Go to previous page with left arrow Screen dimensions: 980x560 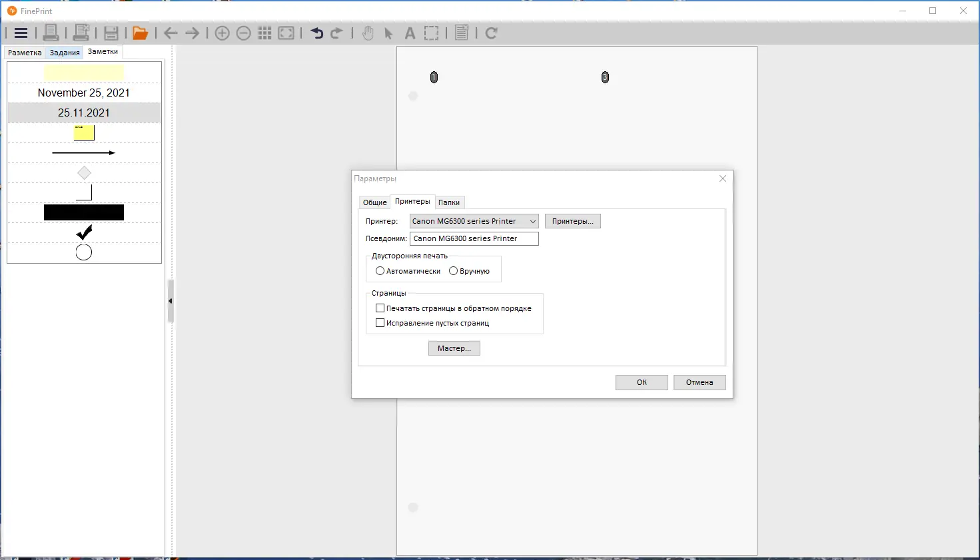[171, 33]
